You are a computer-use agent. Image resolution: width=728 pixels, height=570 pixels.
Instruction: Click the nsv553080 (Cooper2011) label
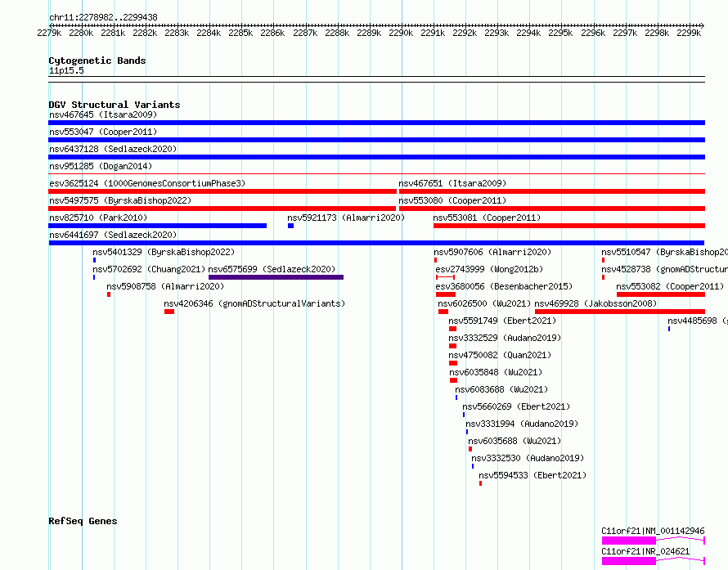pos(452,200)
